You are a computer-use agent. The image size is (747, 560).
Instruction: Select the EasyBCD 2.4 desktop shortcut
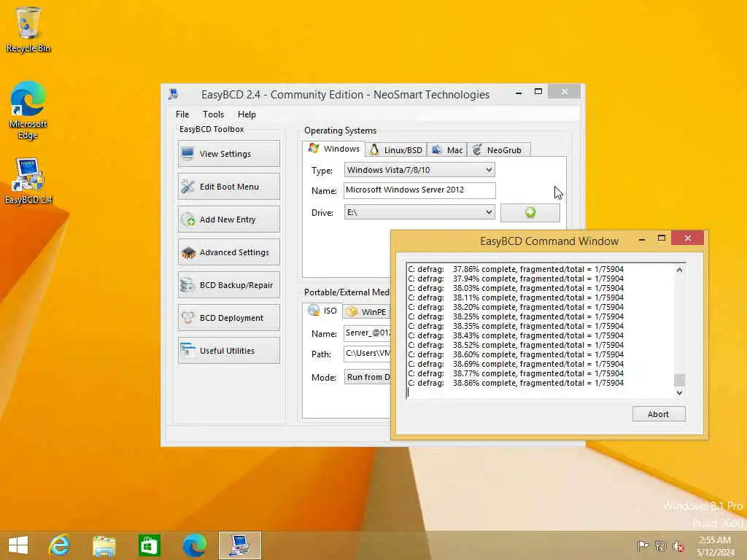[28, 181]
